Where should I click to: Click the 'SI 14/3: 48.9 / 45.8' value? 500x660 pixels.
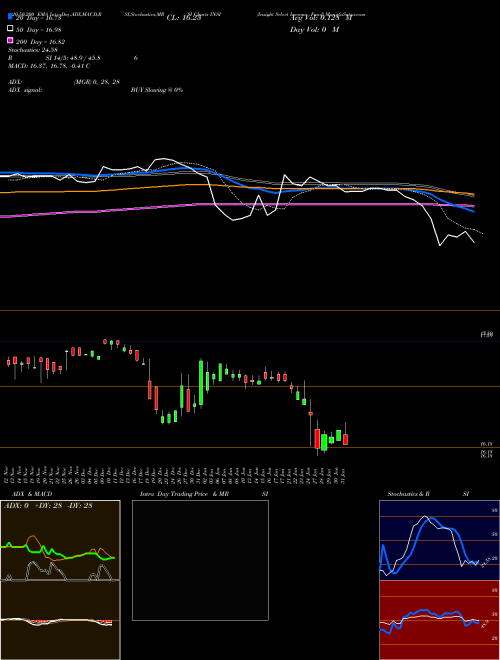[x=73, y=58]
